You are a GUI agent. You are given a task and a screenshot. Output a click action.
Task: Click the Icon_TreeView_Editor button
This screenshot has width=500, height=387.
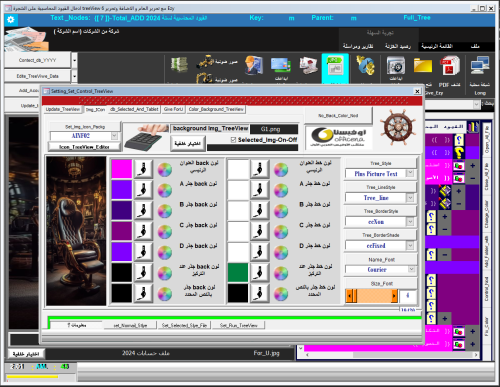point(85,147)
